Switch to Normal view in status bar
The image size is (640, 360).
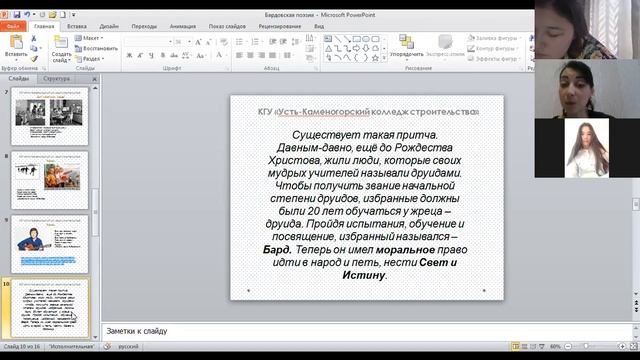coord(516,346)
